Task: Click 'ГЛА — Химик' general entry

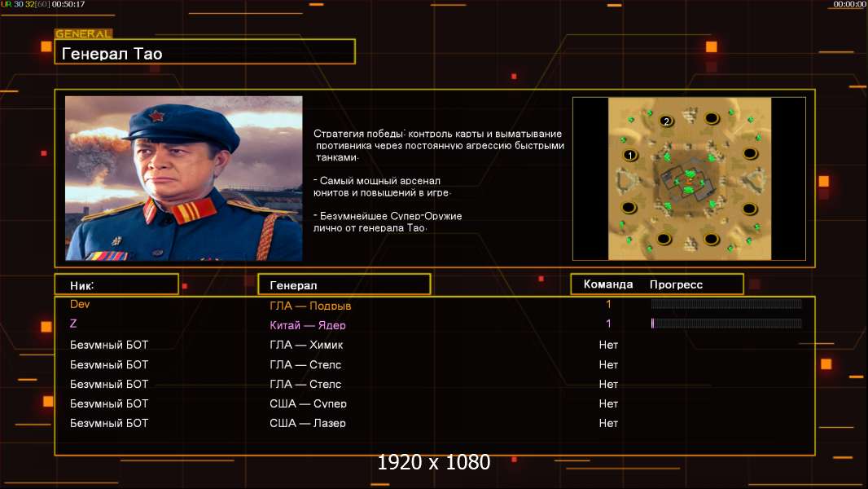Action: pyautogui.click(x=306, y=345)
